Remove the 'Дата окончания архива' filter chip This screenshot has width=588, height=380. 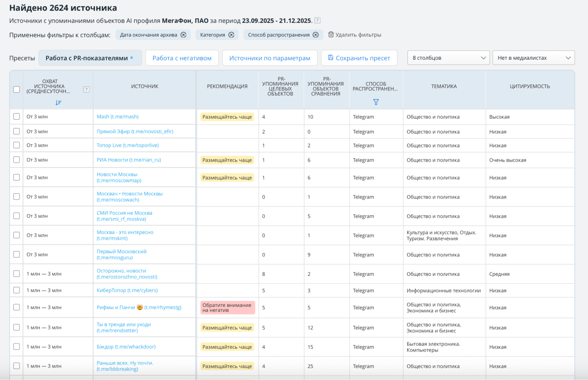(183, 35)
